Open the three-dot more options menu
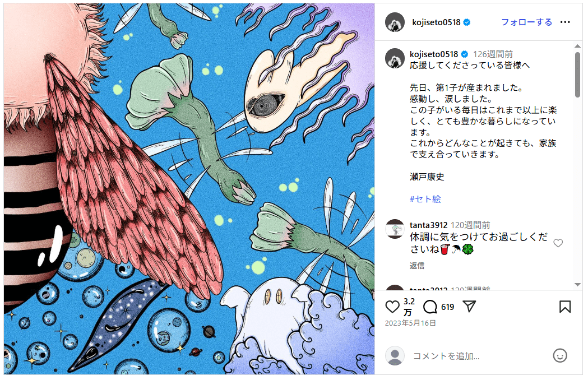 coord(565,22)
